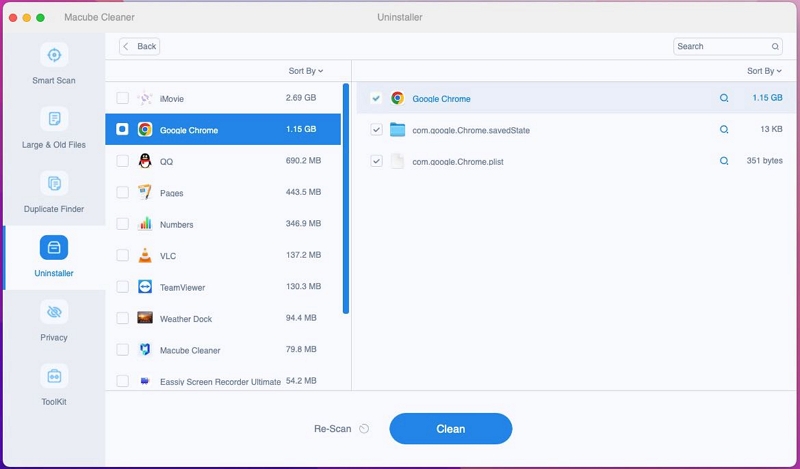Click the com.google.Chrome.savedState file name

[471, 130]
